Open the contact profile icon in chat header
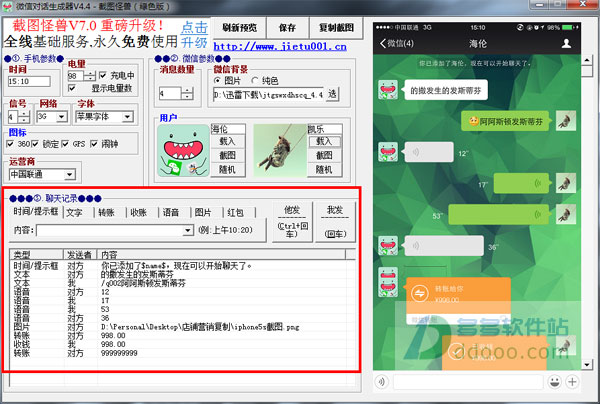This screenshot has width=600, height=404. pyautogui.click(x=566, y=43)
